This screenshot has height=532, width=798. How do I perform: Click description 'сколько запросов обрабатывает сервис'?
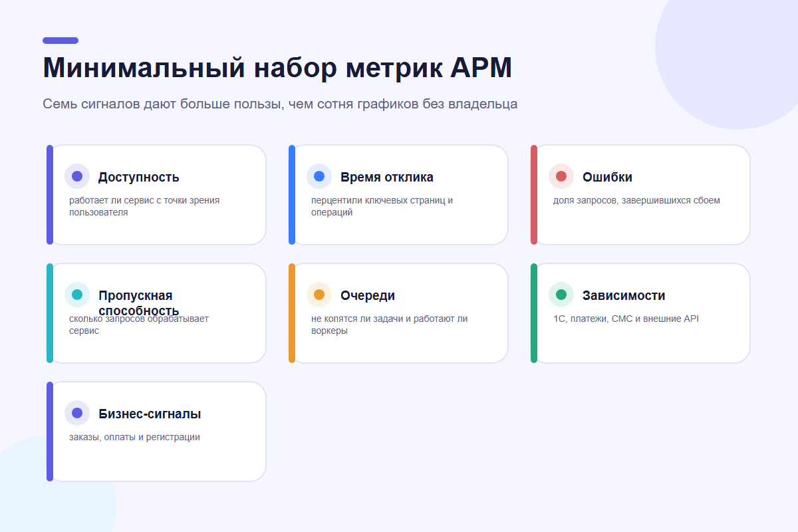[139, 325]
